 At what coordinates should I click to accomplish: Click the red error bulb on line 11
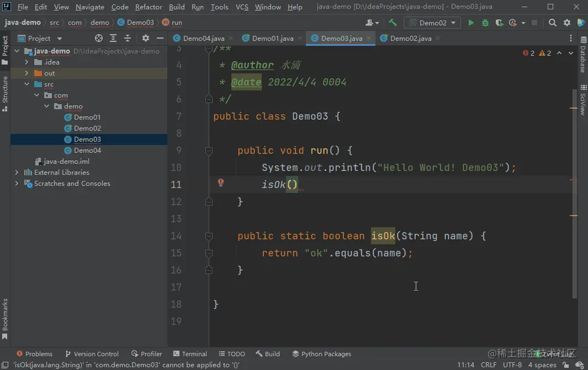pyautogui.click(x=221, y=183)
